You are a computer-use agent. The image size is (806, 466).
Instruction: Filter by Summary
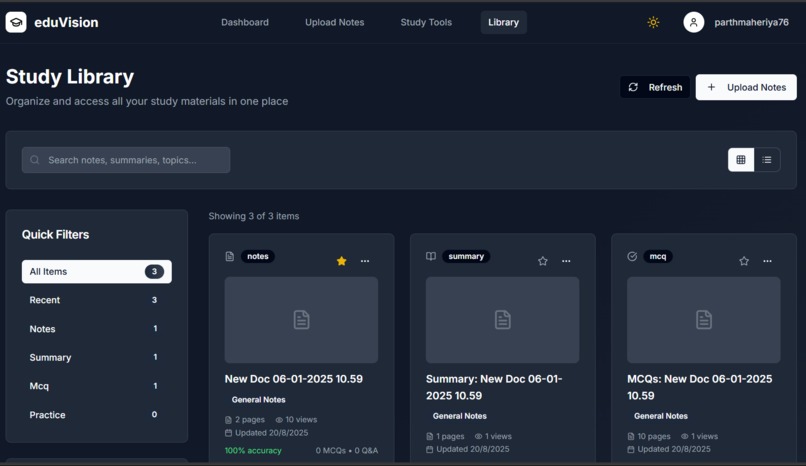pyautogui.click(x=97, y=357)
